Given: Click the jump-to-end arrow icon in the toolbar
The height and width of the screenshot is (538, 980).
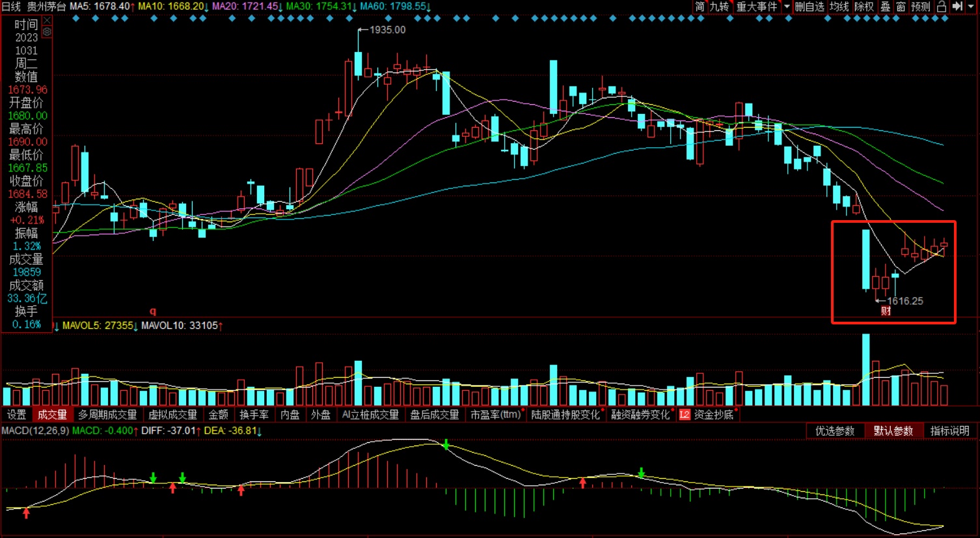Looking at the screenshot, I should click(x=958, y=7).
